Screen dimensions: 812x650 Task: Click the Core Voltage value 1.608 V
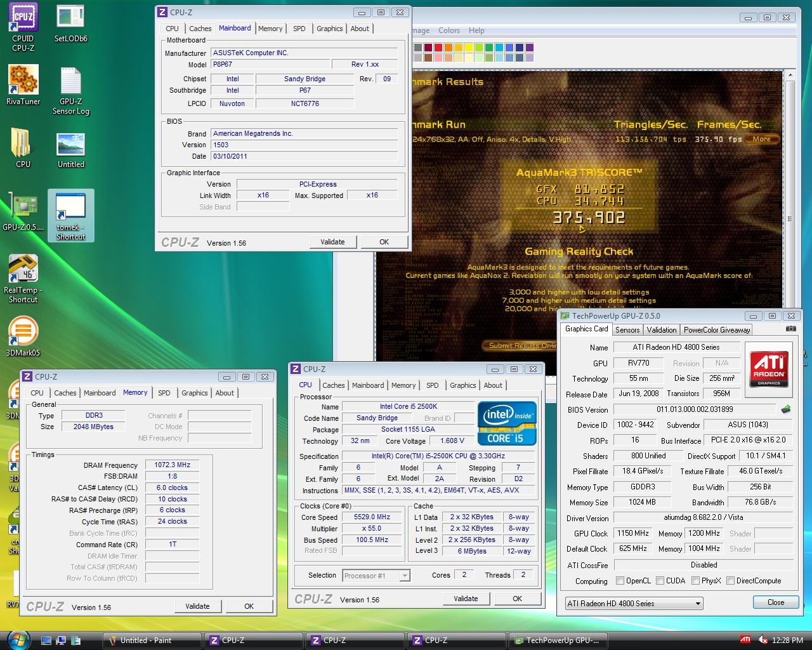pos(452,441)
